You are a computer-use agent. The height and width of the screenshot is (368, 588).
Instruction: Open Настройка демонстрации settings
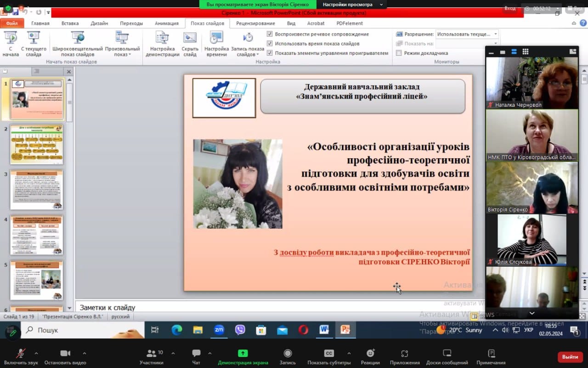tap(162, 44)
